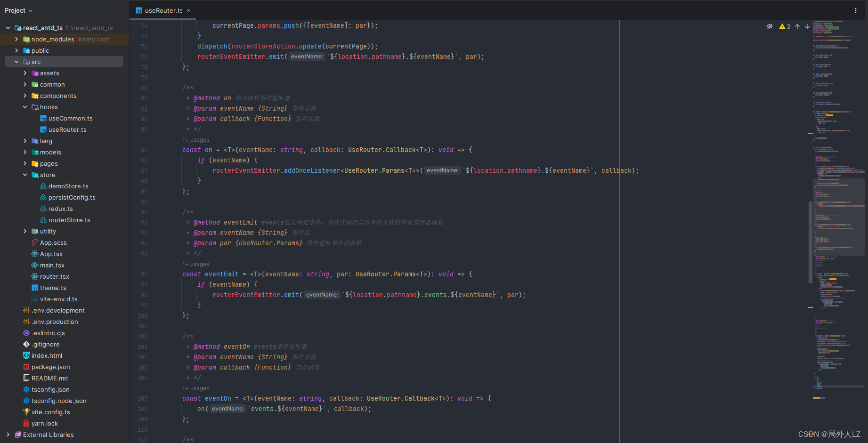
Task: Click the package.json file icon
Action: pyautogui.click(x=26, y=367)
